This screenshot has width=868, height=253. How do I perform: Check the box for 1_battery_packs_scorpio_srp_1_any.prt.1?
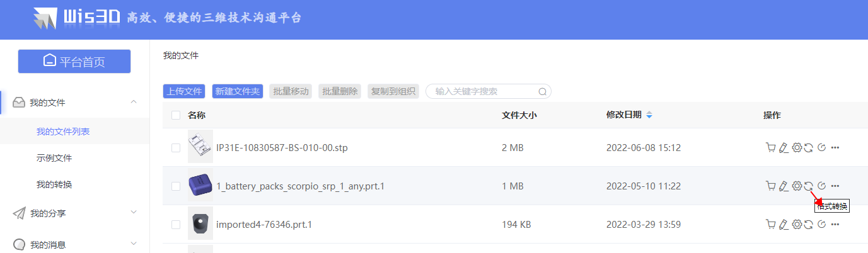pos(176,186)
